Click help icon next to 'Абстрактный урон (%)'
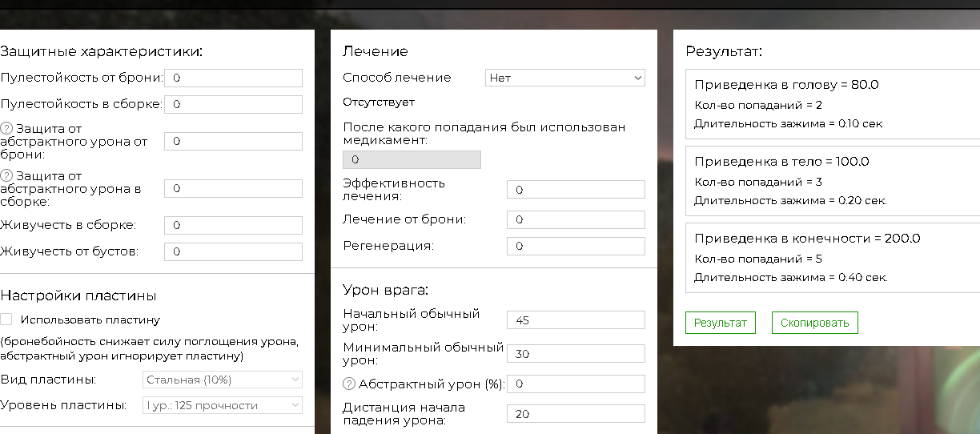Image resolution: width=980 pixels, height=434 pixels. pos(349,384)
